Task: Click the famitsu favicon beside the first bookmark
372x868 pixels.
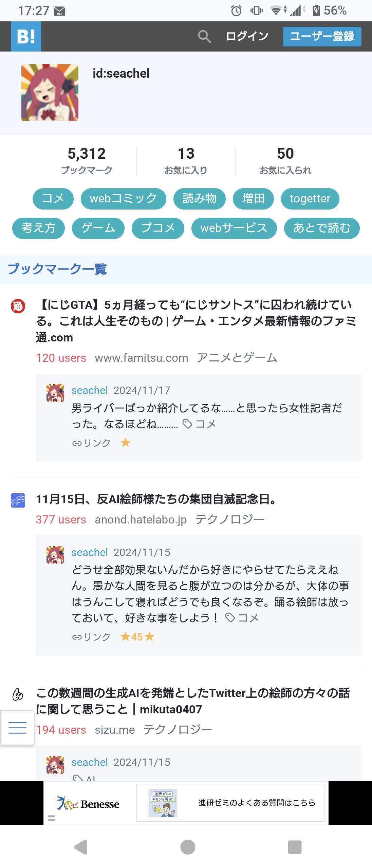Action: 18,306
